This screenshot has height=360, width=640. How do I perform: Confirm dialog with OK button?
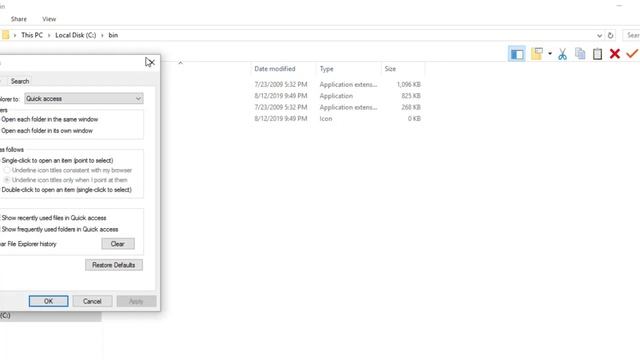(49, 301)
